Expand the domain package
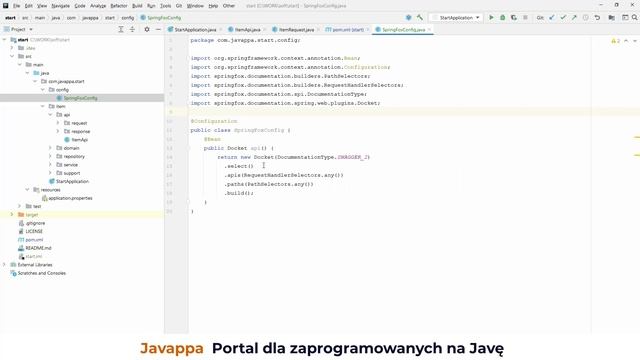 point(50,148)
